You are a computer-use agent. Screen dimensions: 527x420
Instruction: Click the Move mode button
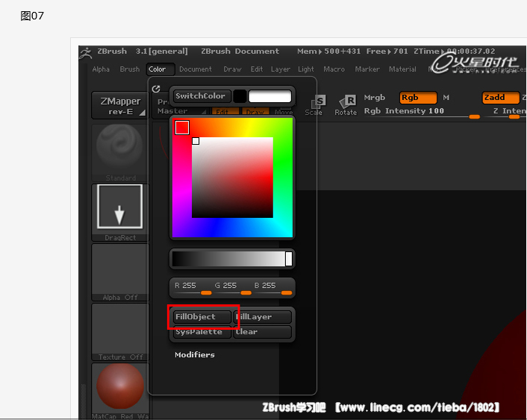pos(284,112)
